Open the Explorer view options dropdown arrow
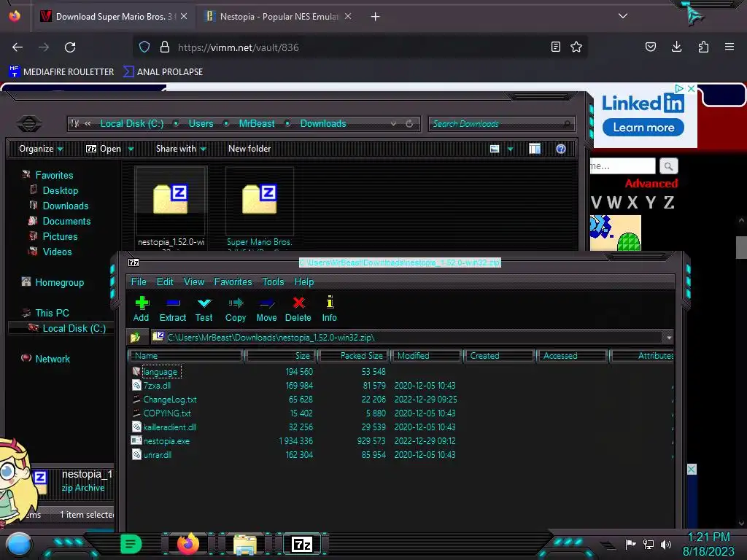The height and width of the screenshot is (560, 747). [x=510, y=149]
